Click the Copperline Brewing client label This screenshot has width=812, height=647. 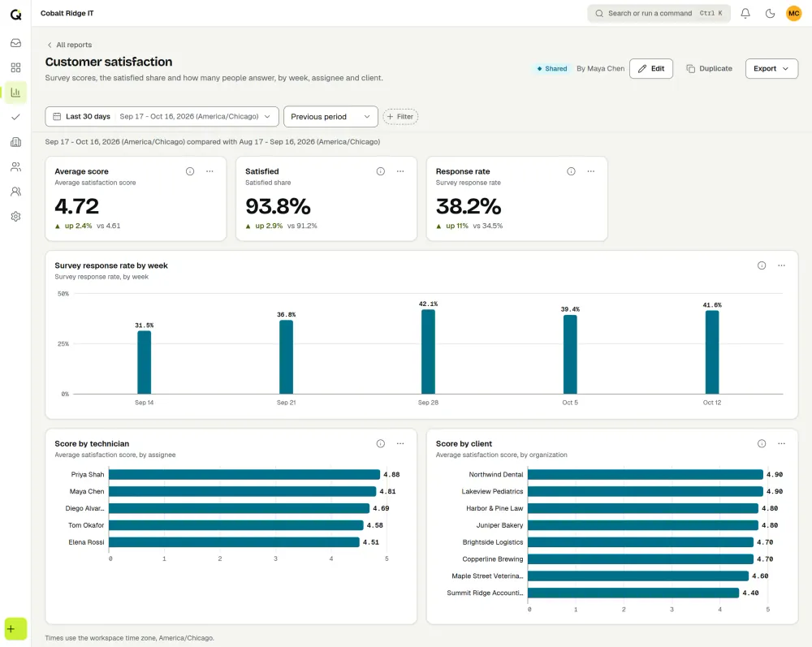493,559
